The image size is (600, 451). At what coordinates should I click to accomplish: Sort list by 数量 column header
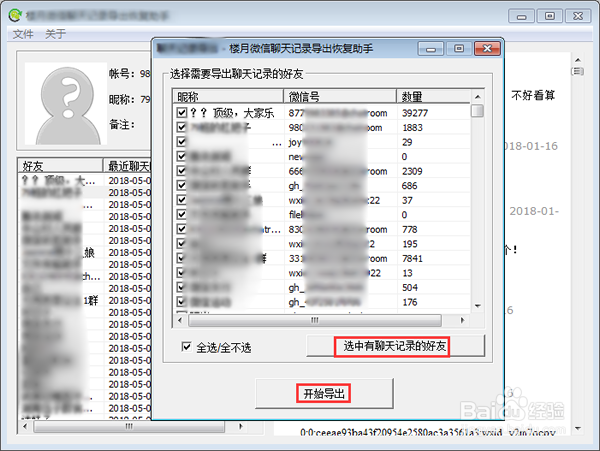coord(433,96)
